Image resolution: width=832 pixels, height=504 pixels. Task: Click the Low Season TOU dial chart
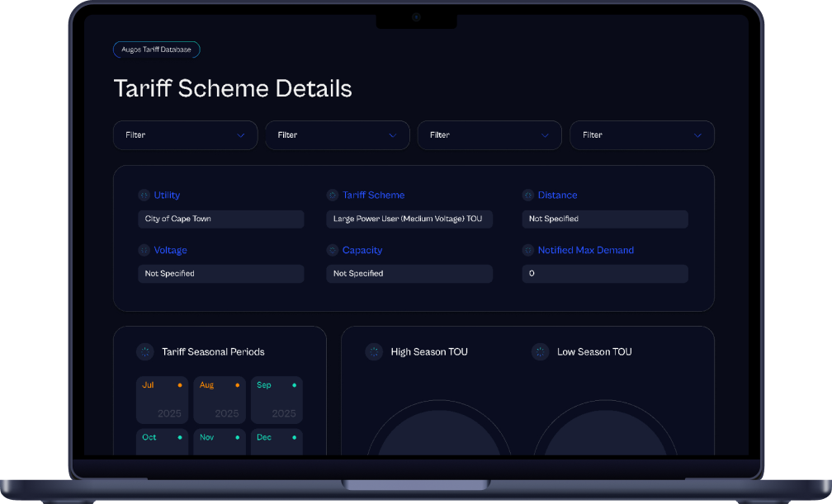[605, 428]
